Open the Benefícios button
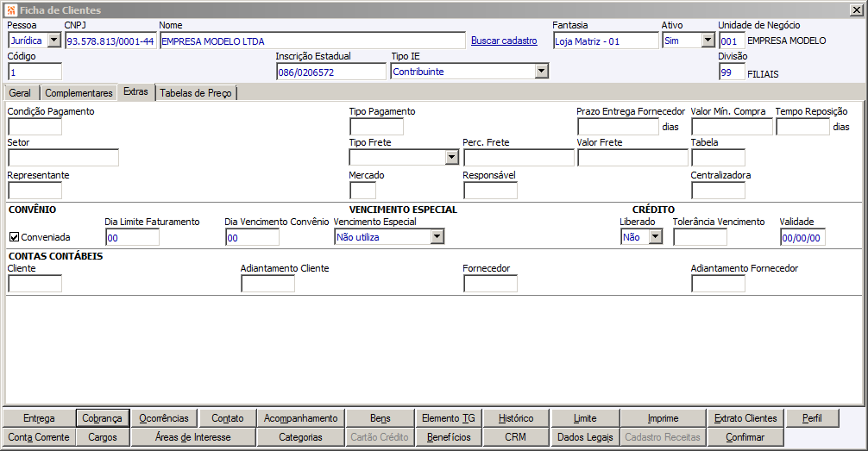Image resolution: width=868 pixels, height=451 pixels. coord(449,437)
